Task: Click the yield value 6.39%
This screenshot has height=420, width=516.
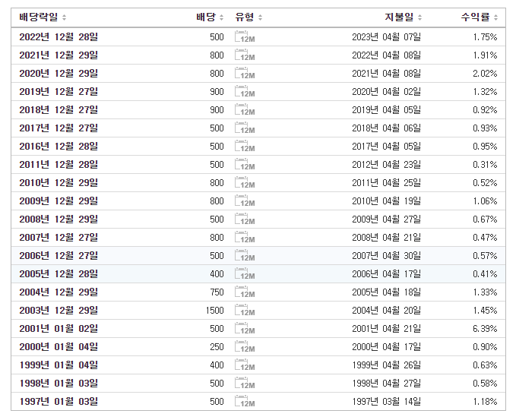Action: (x=485, y=329)
